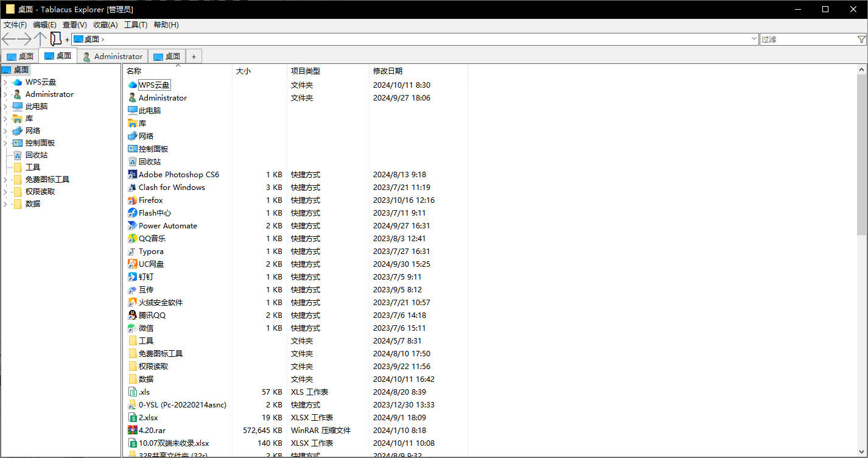
Task: Select the 10.07双端未收录.xlsx file name
Action: pyautogui.click(x=173, y=443)
